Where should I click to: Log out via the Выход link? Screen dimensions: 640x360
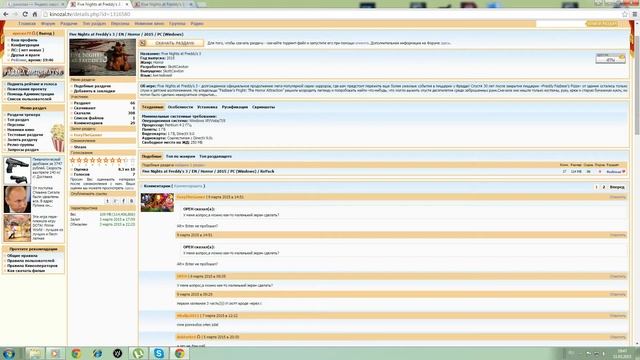45,33
